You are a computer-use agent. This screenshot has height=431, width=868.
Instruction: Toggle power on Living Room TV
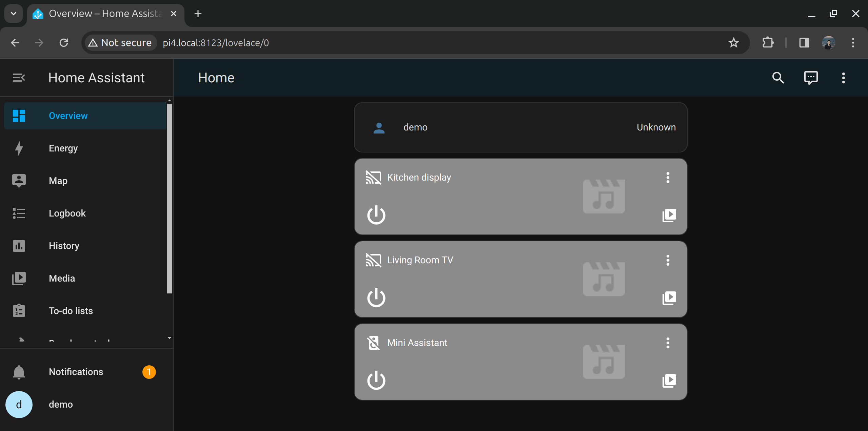pyautogui.click(x=376, y=298)
